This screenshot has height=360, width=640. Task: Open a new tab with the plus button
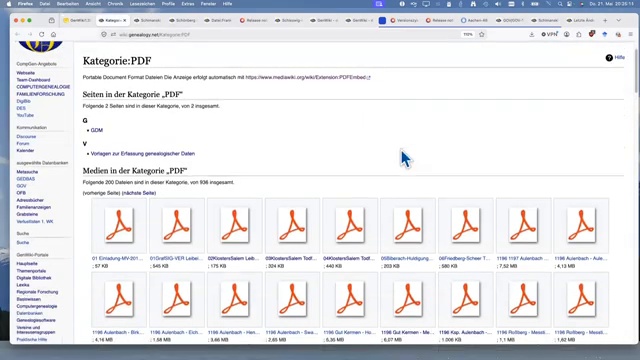pyautogui.click(x=605, y=20)
